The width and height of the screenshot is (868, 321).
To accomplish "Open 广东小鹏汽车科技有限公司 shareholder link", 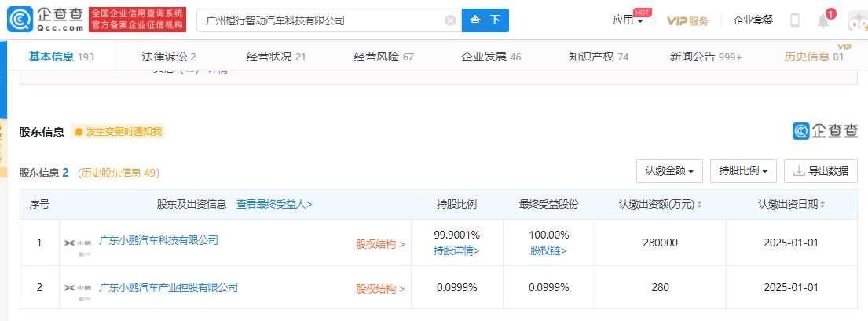I will tap(159, 240).
